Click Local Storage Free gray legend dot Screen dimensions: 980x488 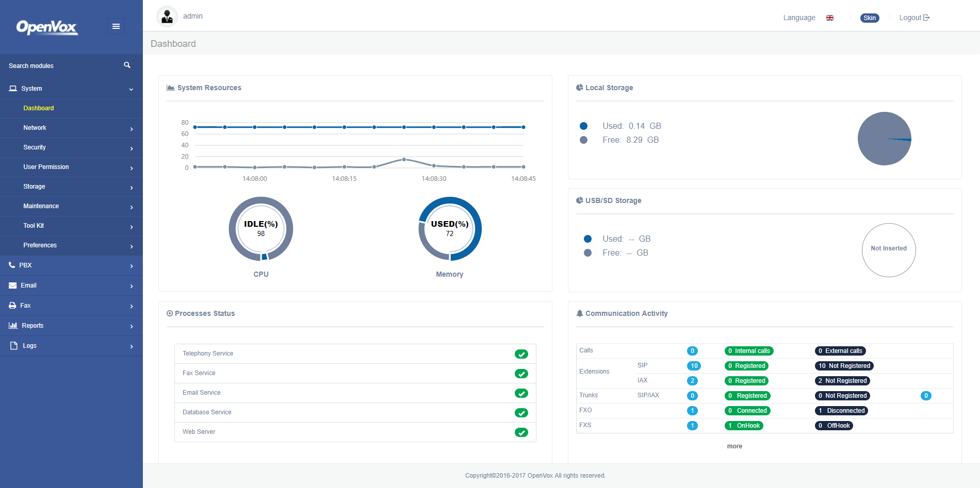click(x=583, y=140)
